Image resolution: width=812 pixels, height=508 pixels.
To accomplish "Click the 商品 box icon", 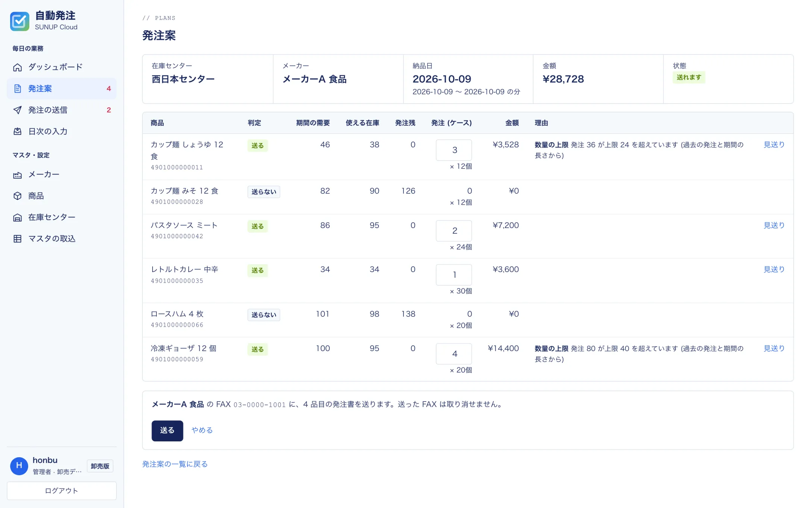I will pyautogui.click(x=17, y=196).
